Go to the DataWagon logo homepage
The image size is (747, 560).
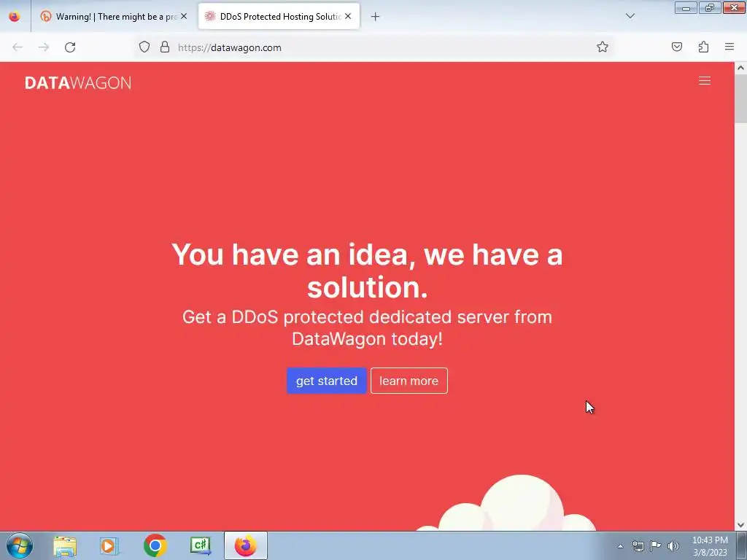pyautogui.click(x=78, y=83)
